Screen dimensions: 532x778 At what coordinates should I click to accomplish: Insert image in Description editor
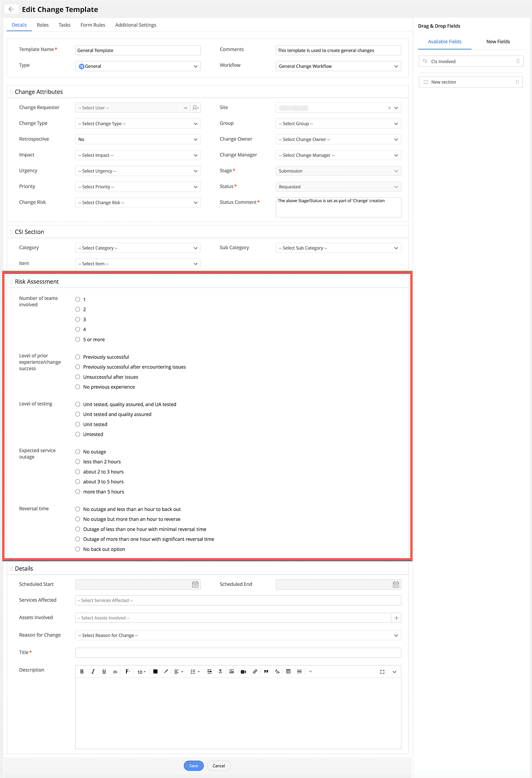(x=232, y=671)
